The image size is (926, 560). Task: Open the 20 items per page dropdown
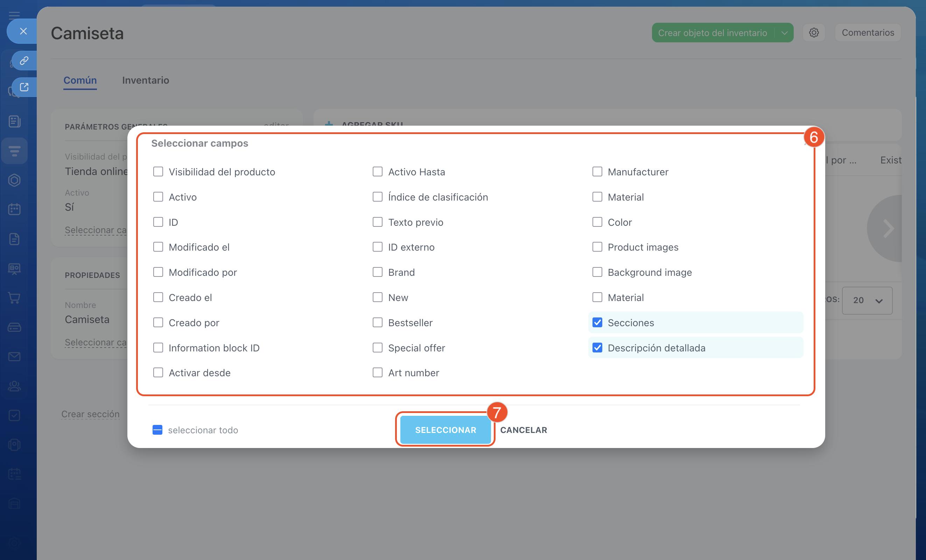867,300
